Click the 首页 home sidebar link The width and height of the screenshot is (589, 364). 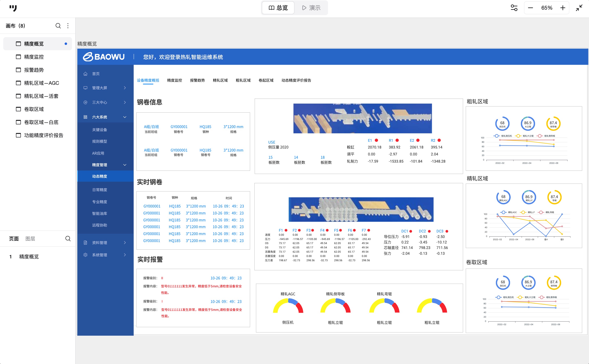96,74
